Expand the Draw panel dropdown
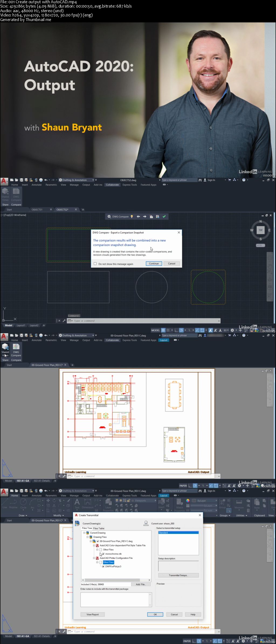 pos(23,515)
